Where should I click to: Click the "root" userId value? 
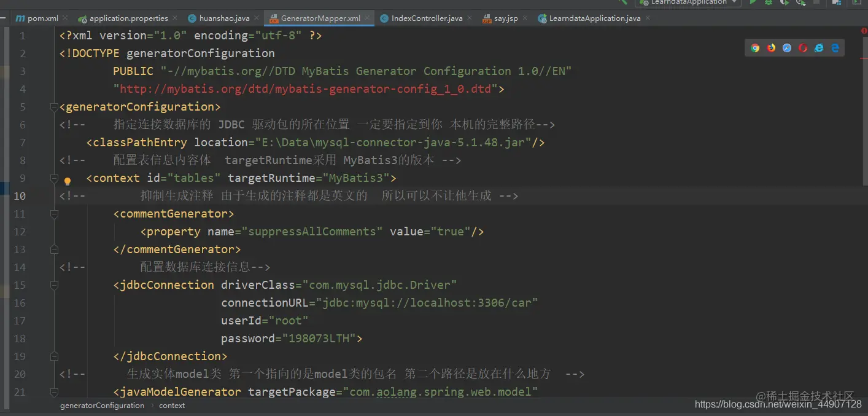(288, 321)
